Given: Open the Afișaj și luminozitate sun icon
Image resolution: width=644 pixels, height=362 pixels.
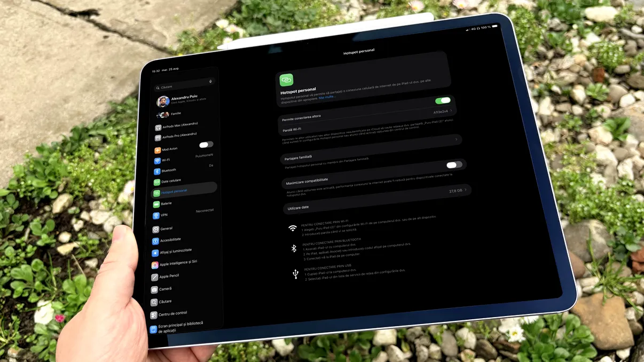Looking at the screenshot, I should 155,253.
